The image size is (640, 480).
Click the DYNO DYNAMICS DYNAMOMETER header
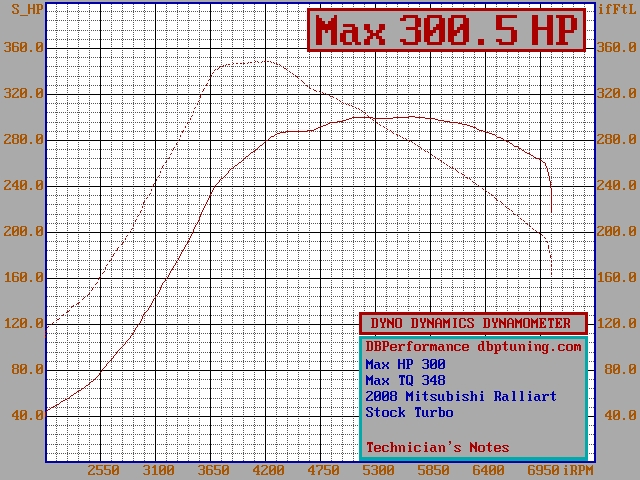point(471,323)
